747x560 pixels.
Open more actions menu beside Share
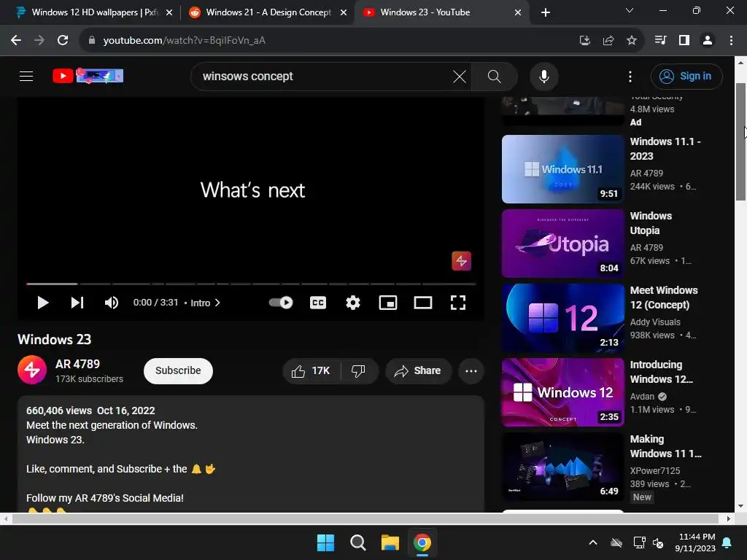[471, 371]
